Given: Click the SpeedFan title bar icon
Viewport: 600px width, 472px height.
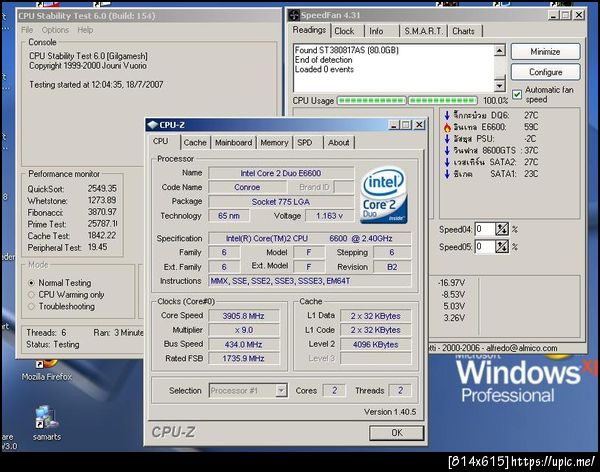Looking at the screenshot, I should [x=294, y=15].
